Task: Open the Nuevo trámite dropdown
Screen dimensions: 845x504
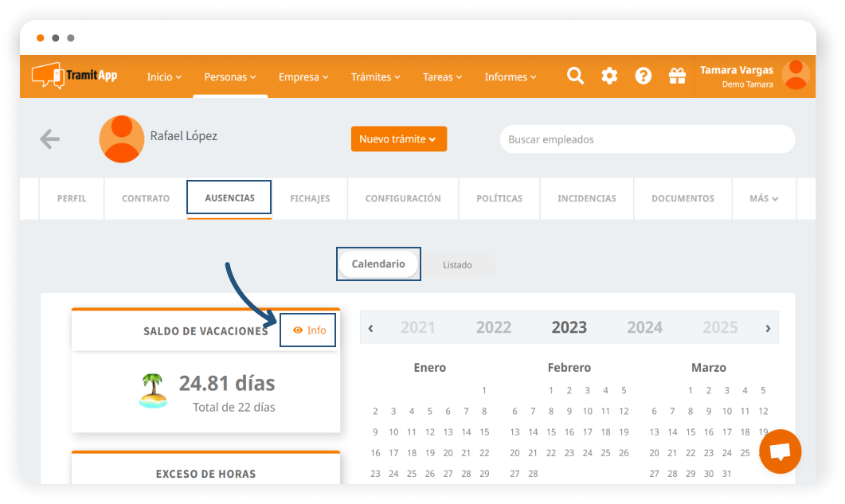Action: click(x=398, y=139)
